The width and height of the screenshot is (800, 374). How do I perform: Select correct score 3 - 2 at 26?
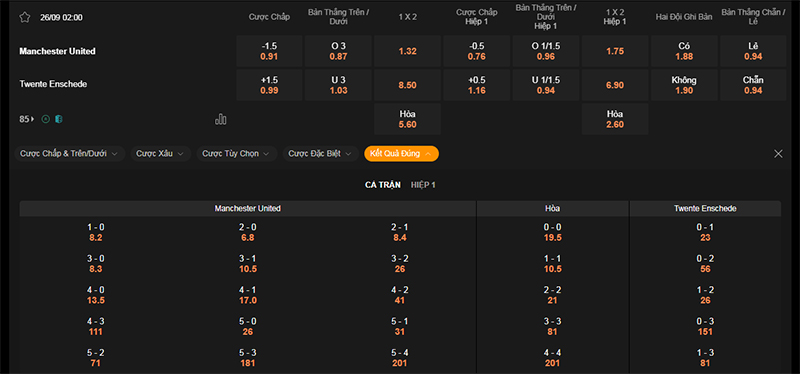(399, 264)
